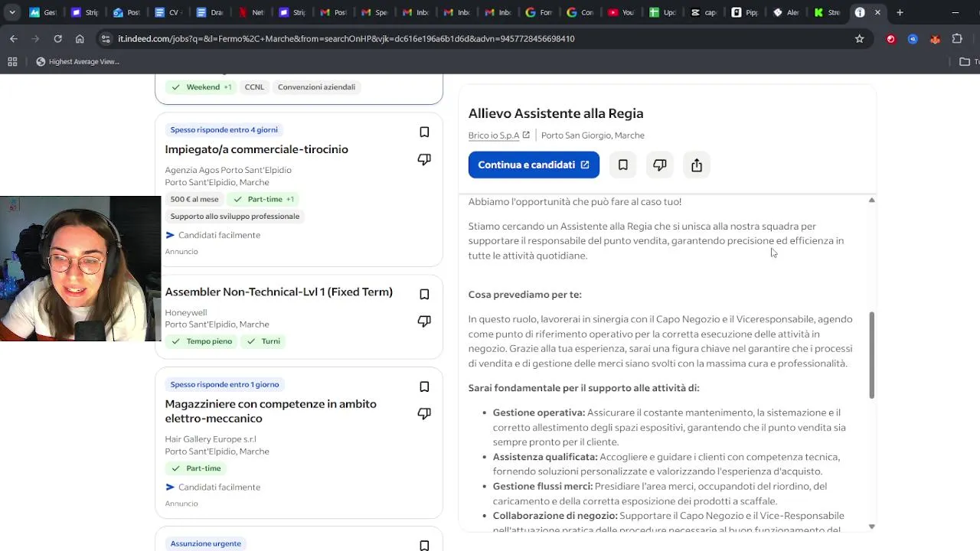This screenshot has width=980, height=551.
Task: Thumbs-down the Assembler Non-Technical-Lvl 1 job
Action: pos(424,321)
